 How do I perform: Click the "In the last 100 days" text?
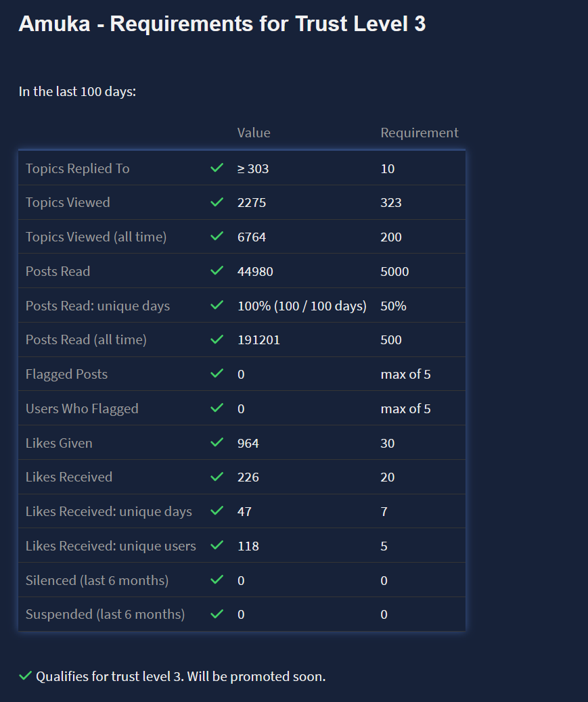point(77,91)
